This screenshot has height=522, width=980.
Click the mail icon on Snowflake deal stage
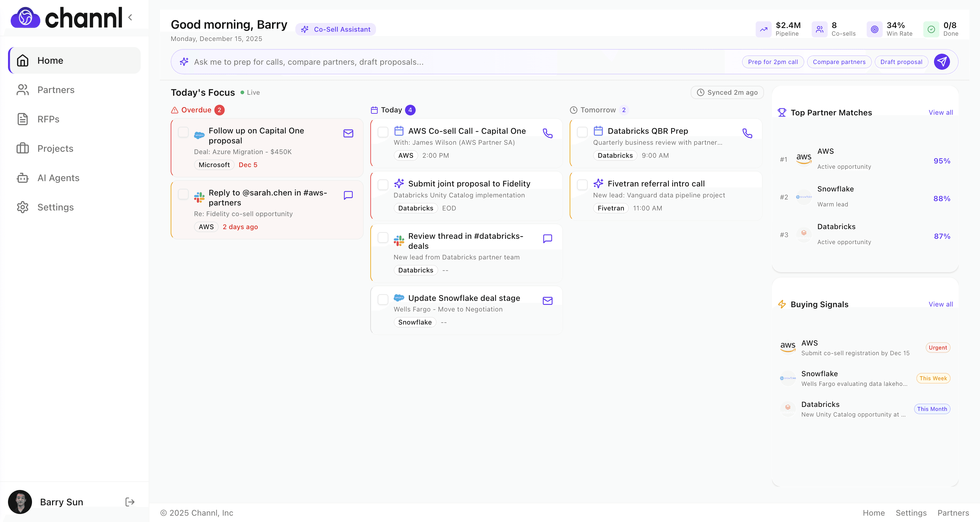tap(547, 301)
